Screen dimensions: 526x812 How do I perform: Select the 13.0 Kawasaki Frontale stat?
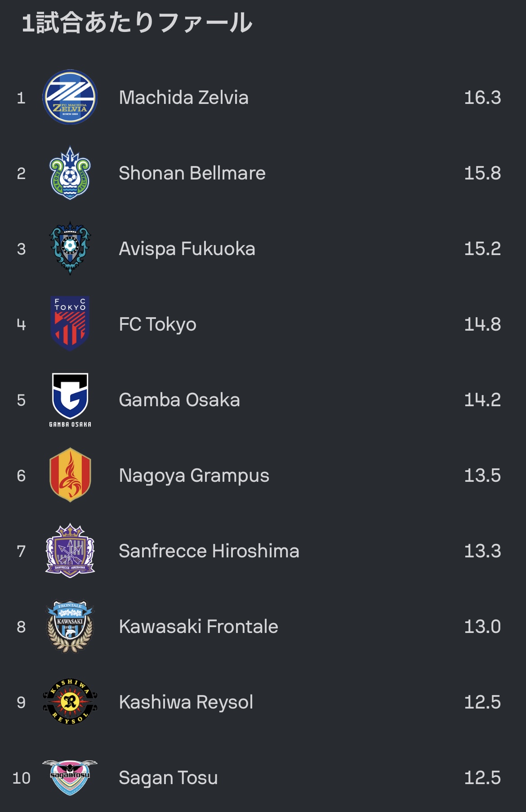(482, 627)
